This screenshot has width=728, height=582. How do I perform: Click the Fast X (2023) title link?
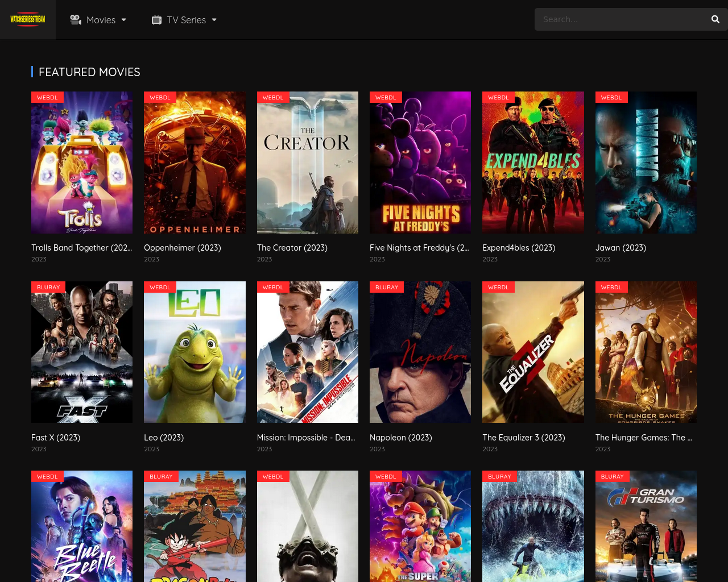(56, 438)
